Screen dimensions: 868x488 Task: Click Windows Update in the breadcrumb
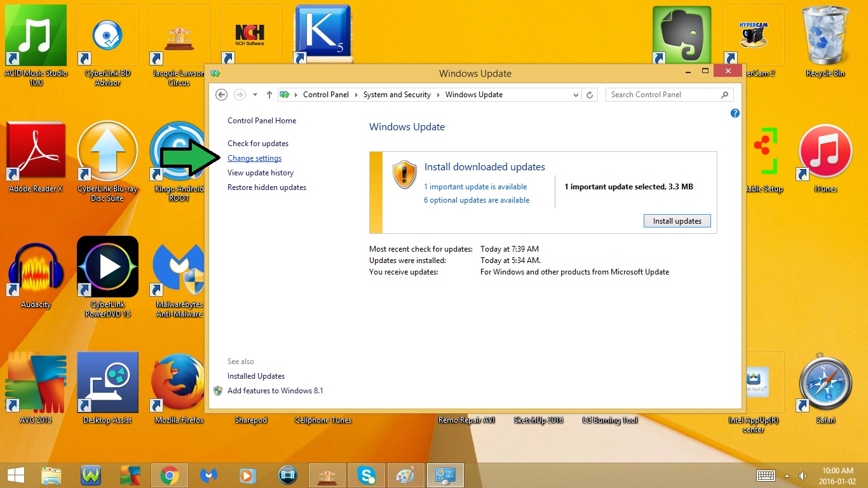point(474,95)
